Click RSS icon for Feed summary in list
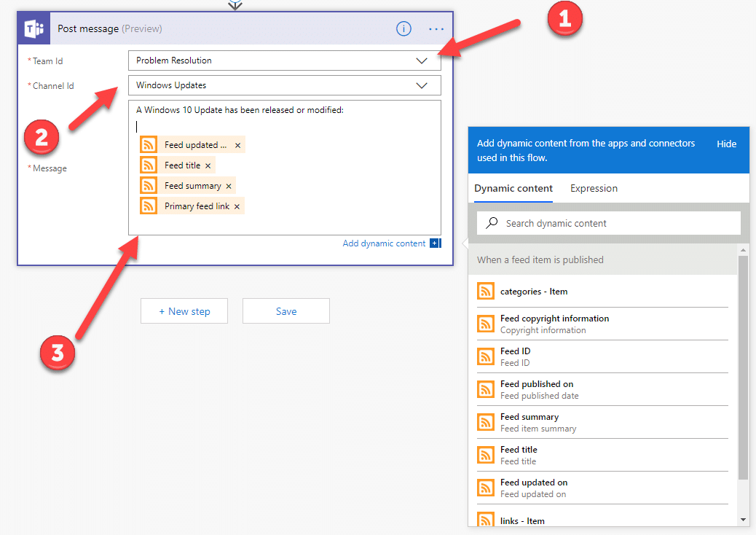The height and width of the screenshot is (535, 756). 486,422
